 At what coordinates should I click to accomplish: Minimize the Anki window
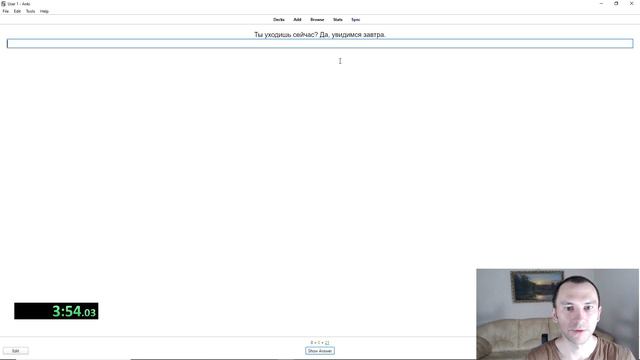601,3
